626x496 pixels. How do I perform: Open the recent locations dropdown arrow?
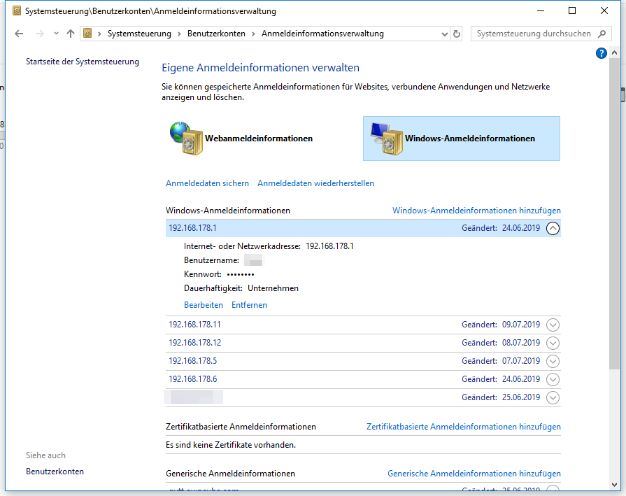56,34
